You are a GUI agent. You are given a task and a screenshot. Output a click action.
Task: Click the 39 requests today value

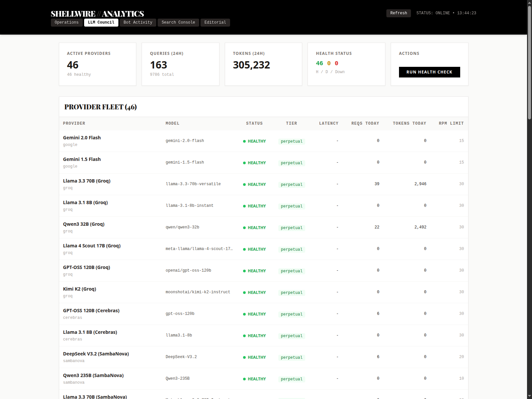click(x=377, y=184)
